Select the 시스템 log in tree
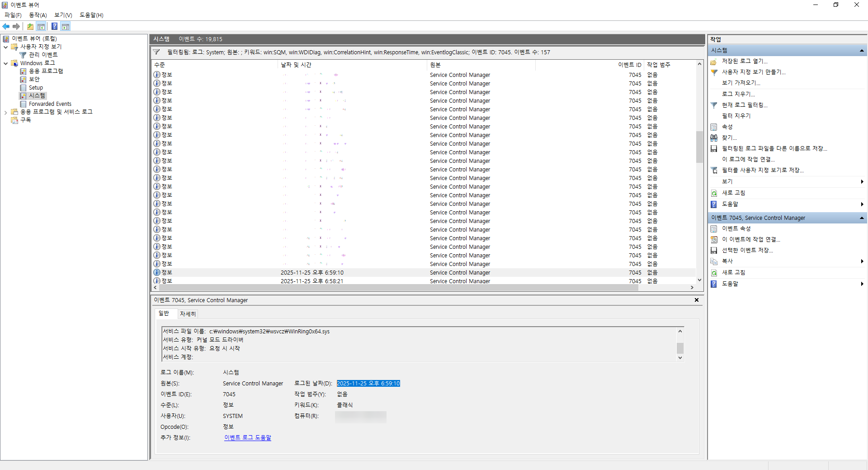The image size is (868, 470). pyautogui.click(x=37, y=96)
